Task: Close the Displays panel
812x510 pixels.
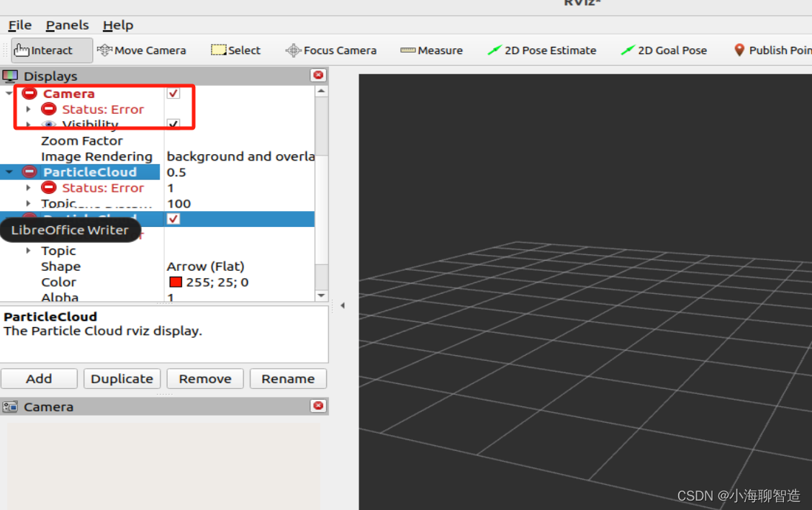Action: (x=318, y=75)
